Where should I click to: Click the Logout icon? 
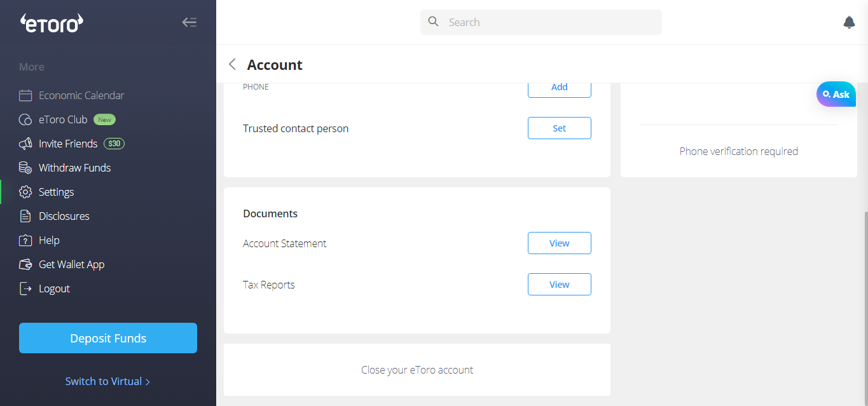25,288
